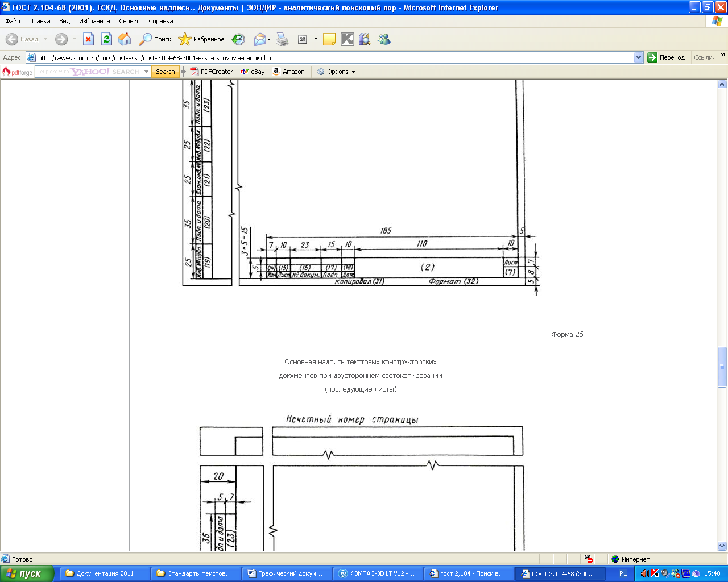Viewport: 728px width, 582px height.
Task: Open the Back button history dropdown
Action: 46,39
